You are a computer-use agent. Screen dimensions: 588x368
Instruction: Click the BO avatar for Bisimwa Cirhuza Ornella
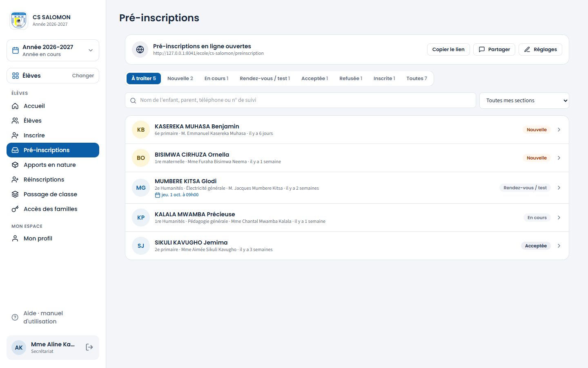141,158
